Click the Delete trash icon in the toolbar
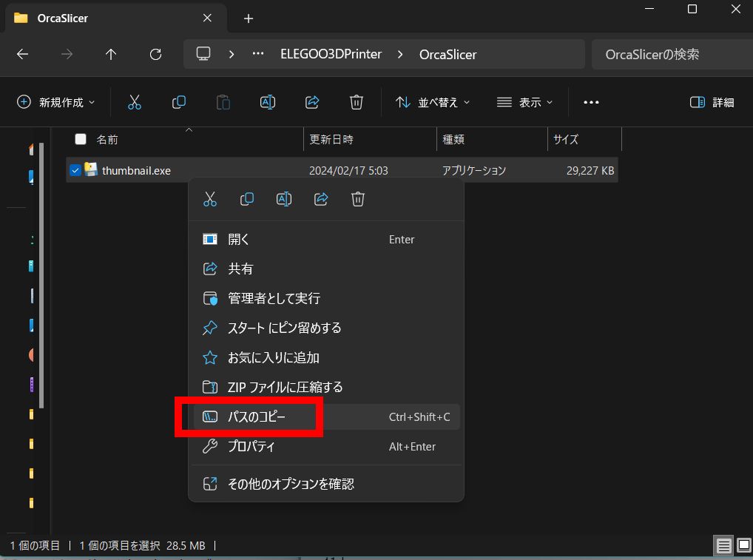 point(357,102)
